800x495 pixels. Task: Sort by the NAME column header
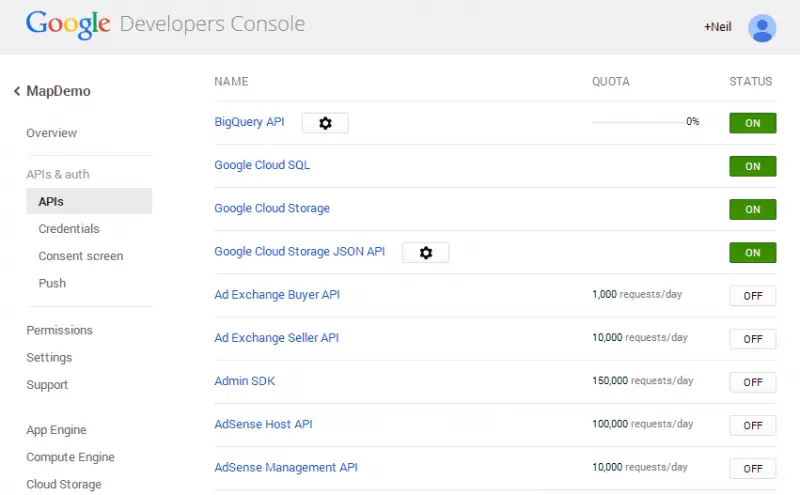(231, 81)
